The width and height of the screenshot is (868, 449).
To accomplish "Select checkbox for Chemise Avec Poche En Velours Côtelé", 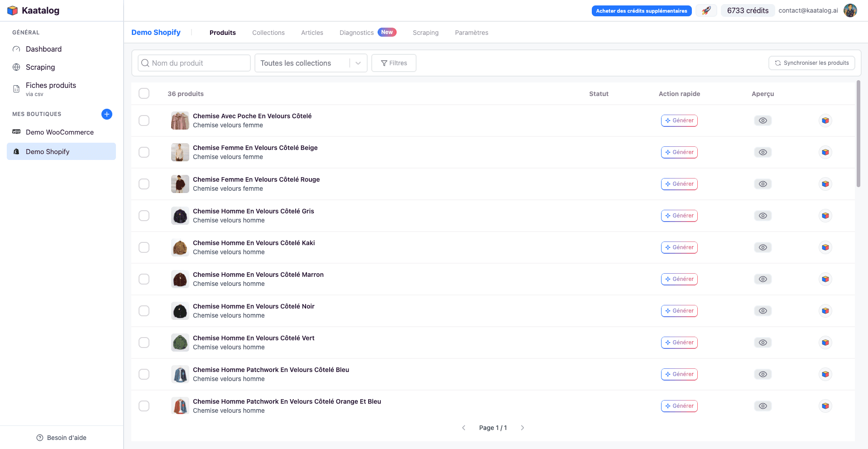I will [x=144, y=121].
